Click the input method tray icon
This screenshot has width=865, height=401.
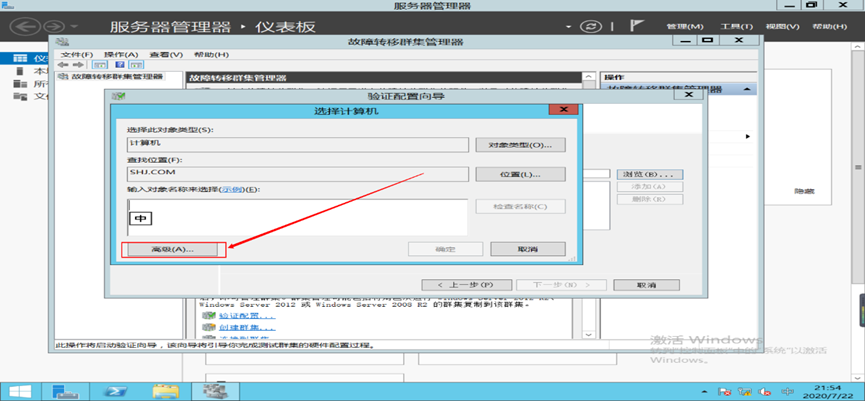pos(787,392)
